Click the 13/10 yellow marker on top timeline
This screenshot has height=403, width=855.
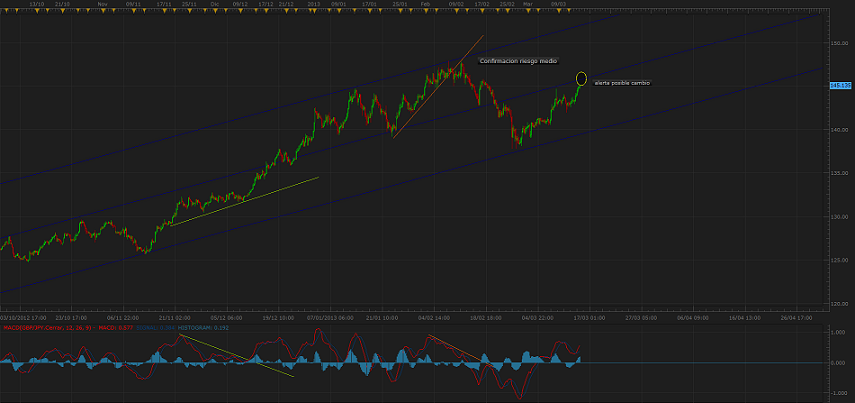(x=37, y=4)
